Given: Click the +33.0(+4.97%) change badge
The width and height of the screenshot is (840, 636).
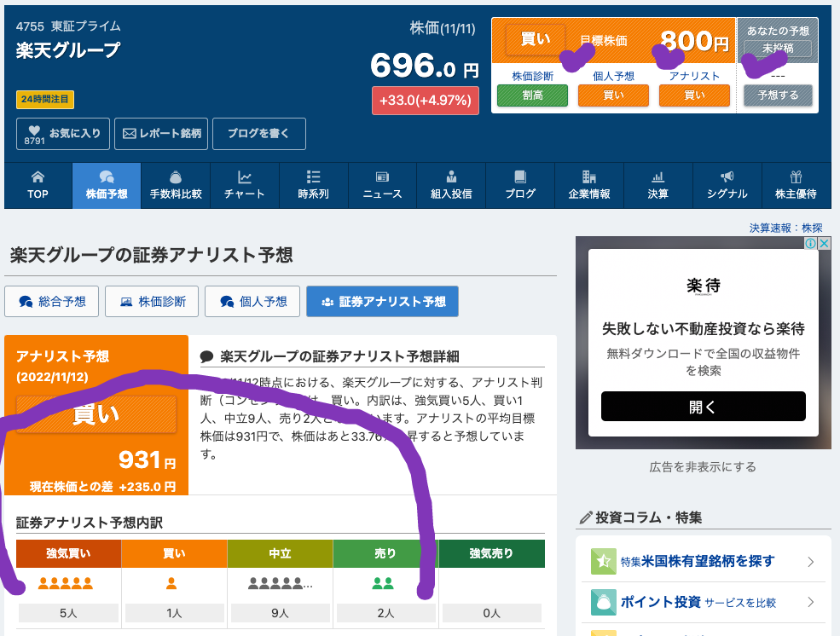Looking at the screenshot, I should click(426, 101).
